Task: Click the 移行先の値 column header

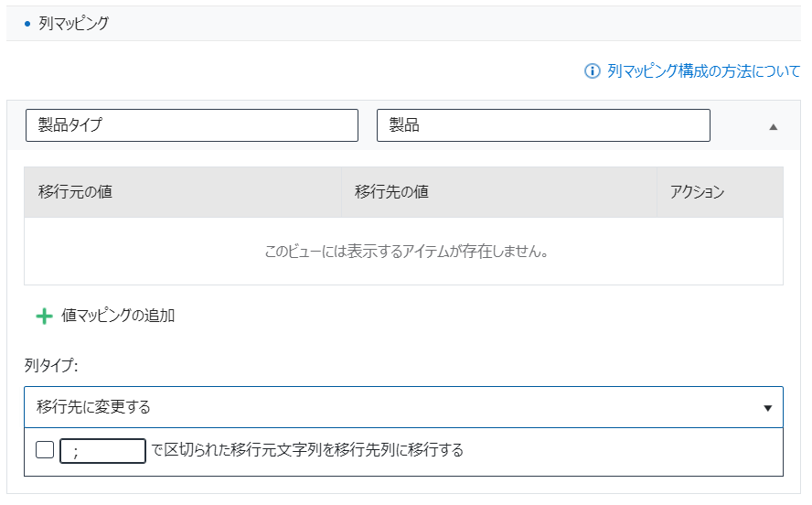Action: 498,192
